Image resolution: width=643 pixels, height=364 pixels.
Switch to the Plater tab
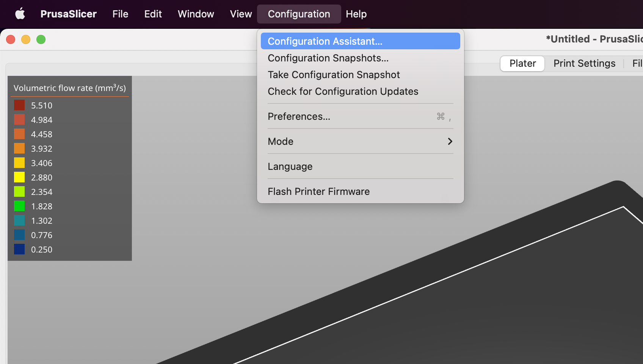[x=522, y=63]
